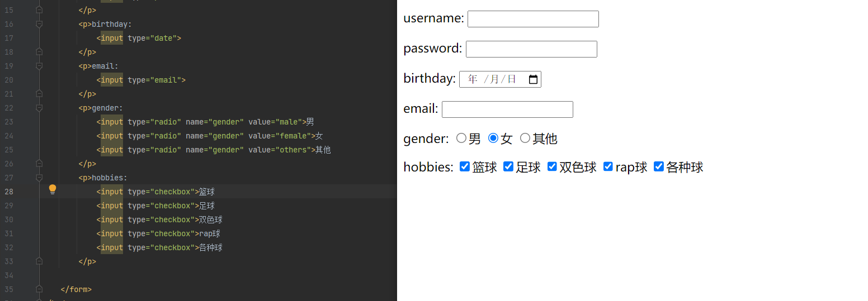Click the birthday: label in preview
The width and height of the screenshot is (868, 301).
point(430,79)
